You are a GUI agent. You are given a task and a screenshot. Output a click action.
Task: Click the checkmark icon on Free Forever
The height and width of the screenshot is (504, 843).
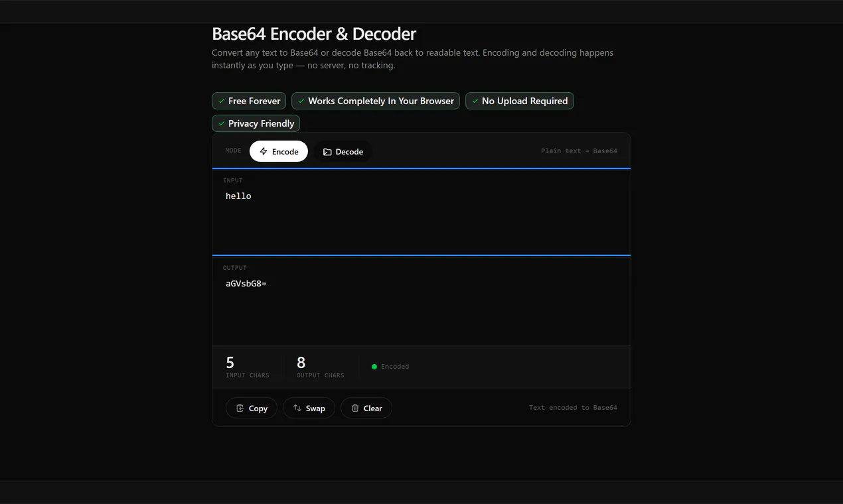click(222, 101)
